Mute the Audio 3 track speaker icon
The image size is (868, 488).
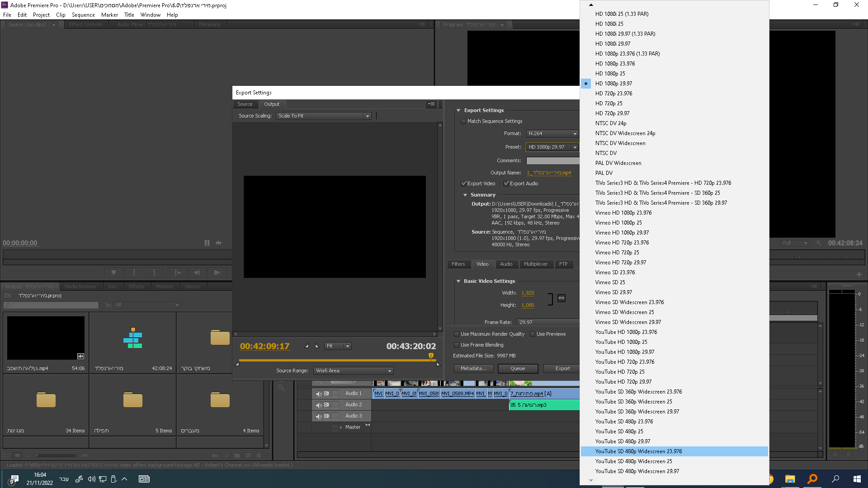[318, 416]
